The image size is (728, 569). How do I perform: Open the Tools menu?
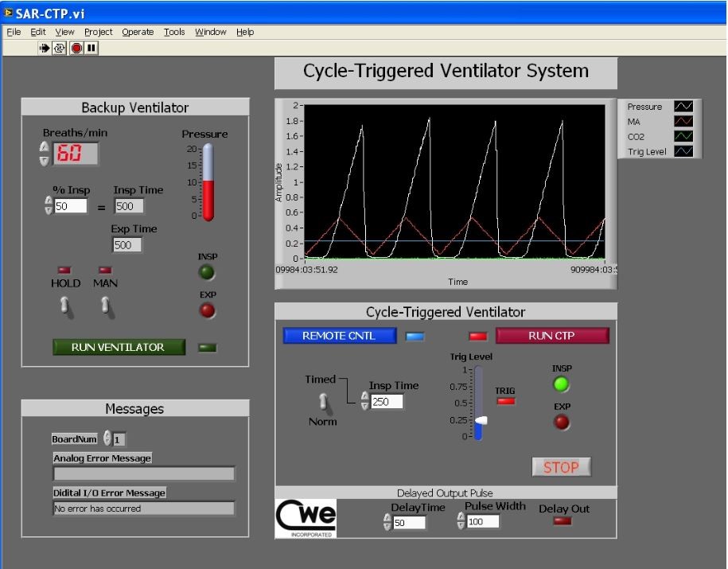(x=174, y=32)
